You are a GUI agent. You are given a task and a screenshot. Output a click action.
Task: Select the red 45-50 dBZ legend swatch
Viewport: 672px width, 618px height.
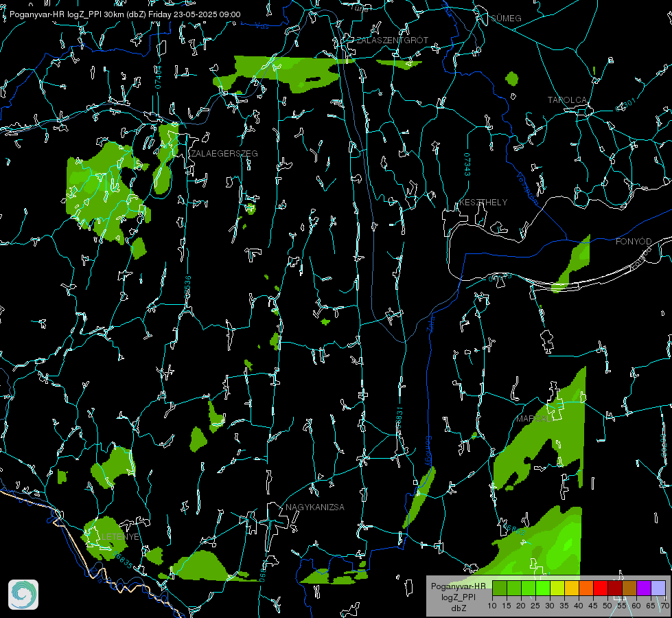coord(601,588)
